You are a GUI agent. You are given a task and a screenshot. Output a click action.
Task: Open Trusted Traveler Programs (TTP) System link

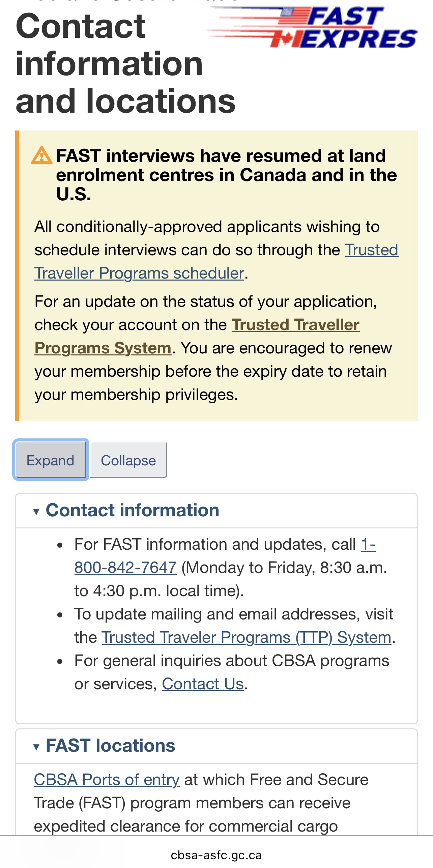tap(246, 637)
